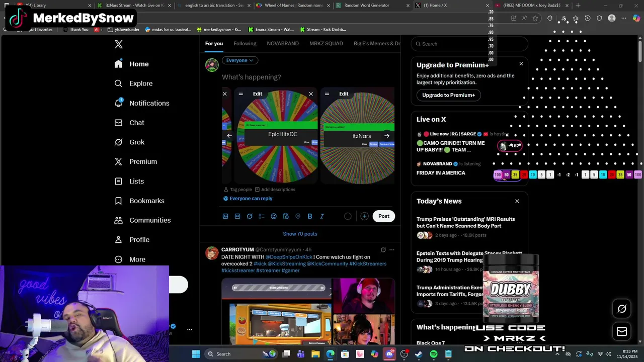Close the Today's News panel
Screen dimensions: 644x362
pos(517,201)
